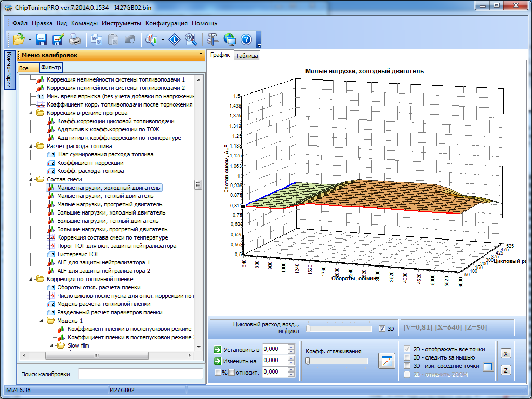This screenshot has width=532, height=399.
Task: Open the hammer and wrench settings icon
Action: 213,39
